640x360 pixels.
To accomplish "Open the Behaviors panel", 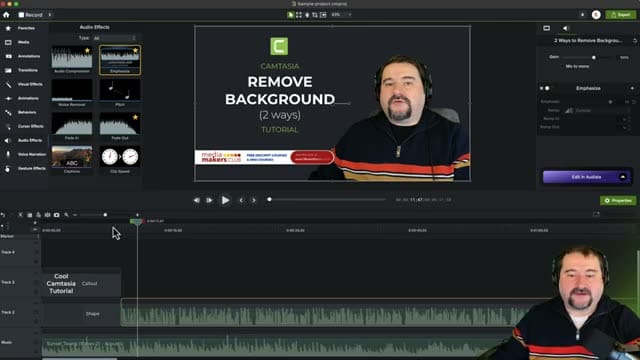I will pos(24,112).
